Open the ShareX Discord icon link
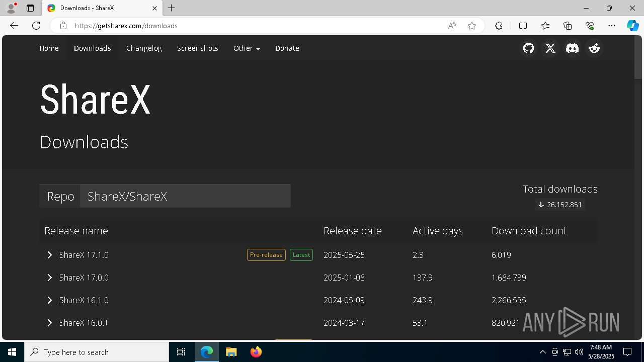The image size is (644, 362). pos(572,48)
